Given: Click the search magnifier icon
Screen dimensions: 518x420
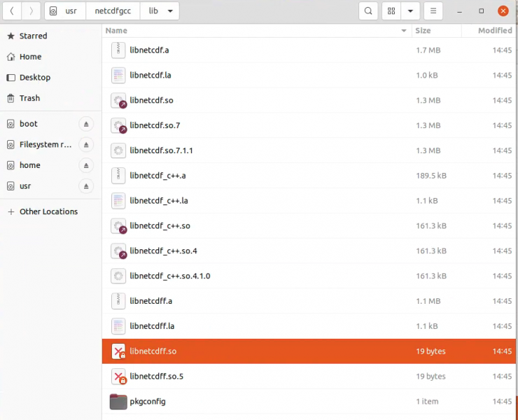Looking at the screenshot, I should (x=368, y=11).
